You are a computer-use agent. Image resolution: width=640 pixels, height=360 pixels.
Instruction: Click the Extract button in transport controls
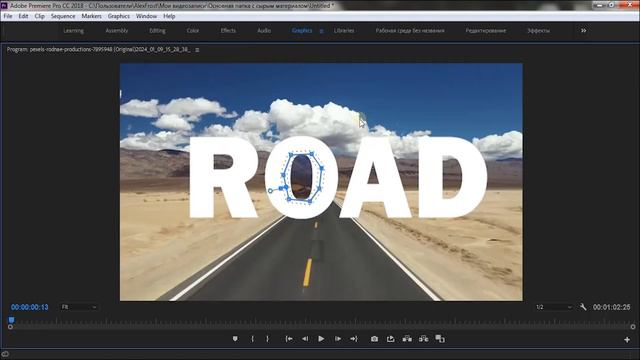click(x=424, y=339)
